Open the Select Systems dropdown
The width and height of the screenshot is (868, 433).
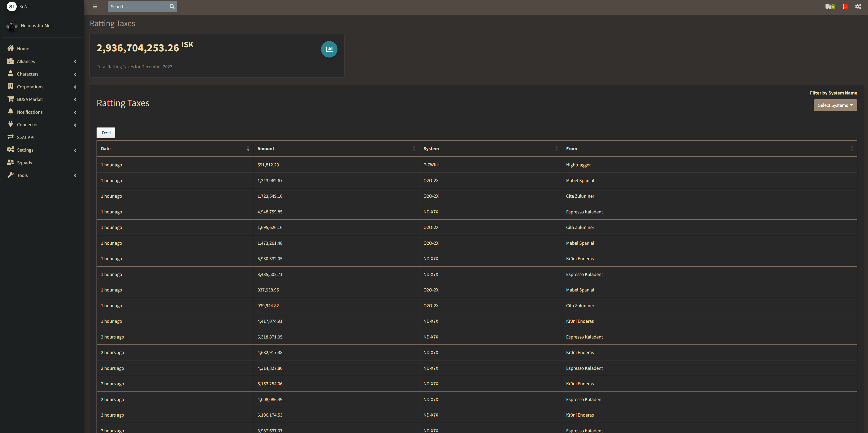(x=835, y=105)
